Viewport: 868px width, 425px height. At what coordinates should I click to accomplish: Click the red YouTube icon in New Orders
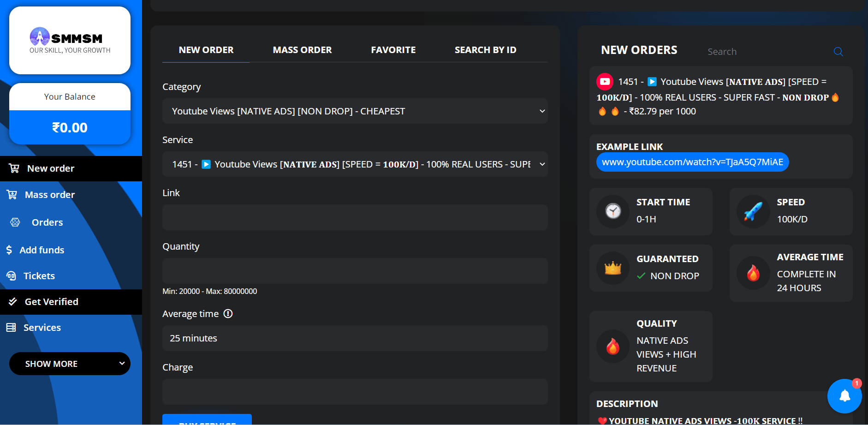coord(605,82)
